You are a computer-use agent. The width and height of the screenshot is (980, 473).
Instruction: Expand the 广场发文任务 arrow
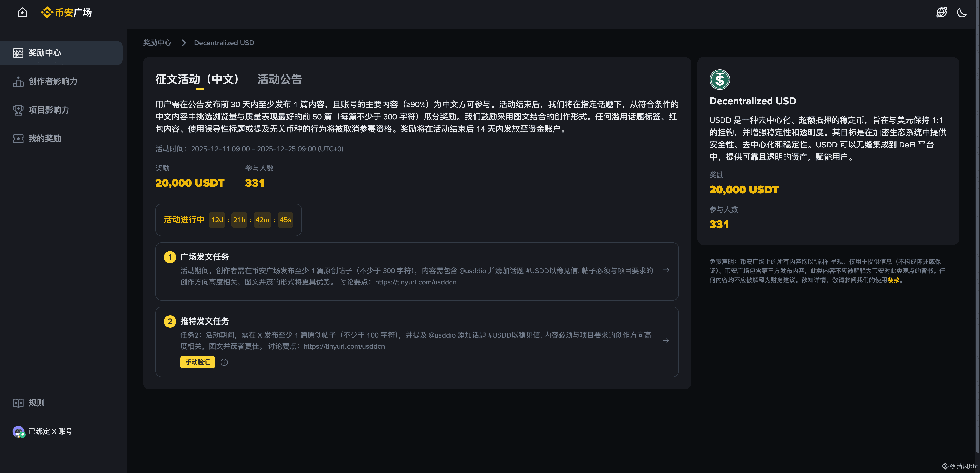pos(666,270)
